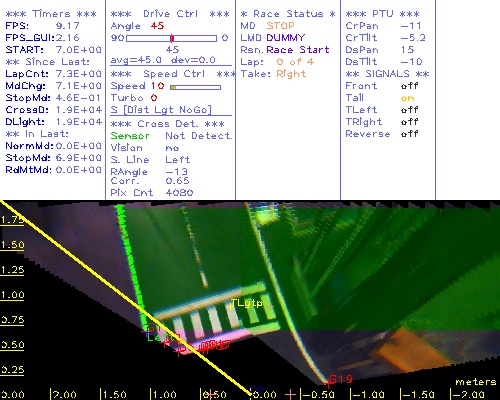Image resolution: width=500 pixels, height=400 pixels.
Task: Toggle the Tail signal on value
Action: click(407, 98)
